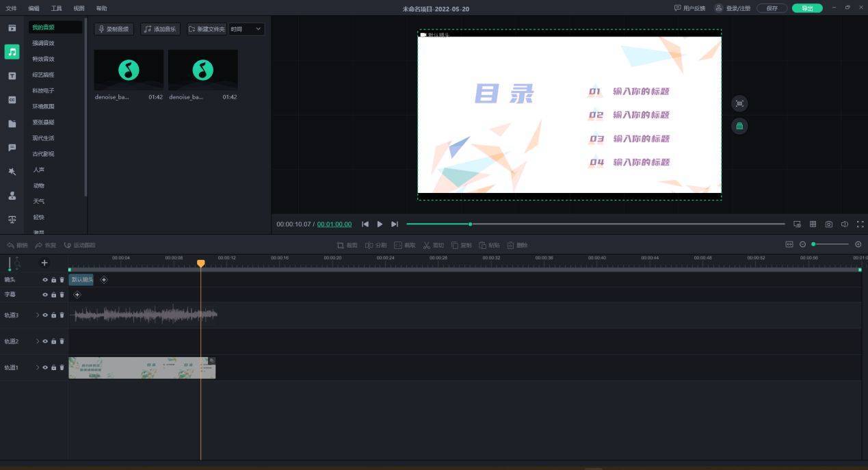
Task: Open the 编辑 menu
Action: click(x=34, y=8)
